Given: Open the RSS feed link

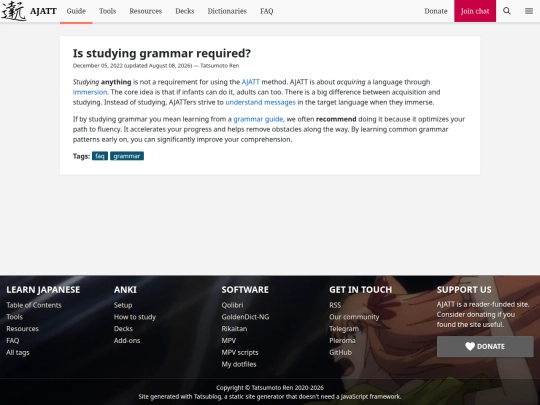Looking at the screenshot, I should [335, 305].
